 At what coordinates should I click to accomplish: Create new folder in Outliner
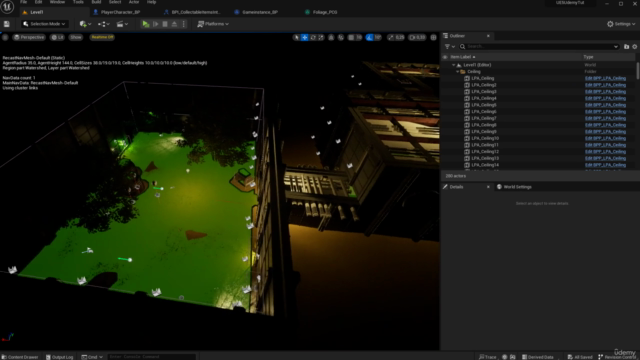click(627, 47)
